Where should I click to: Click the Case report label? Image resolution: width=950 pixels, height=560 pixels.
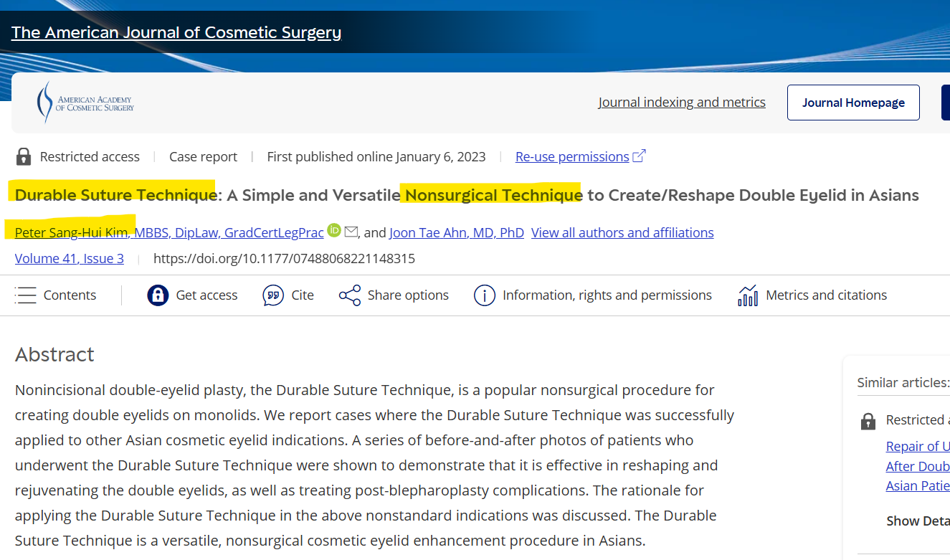(x=203, y=156)
